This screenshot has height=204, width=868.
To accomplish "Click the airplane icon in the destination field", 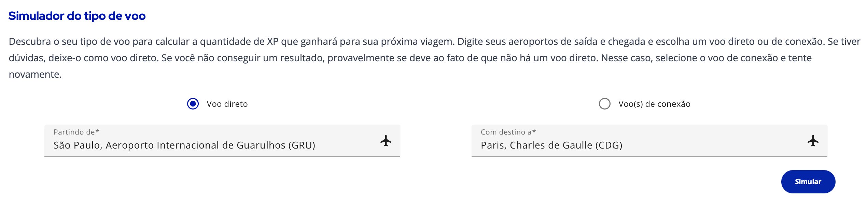I will [813, 141].
